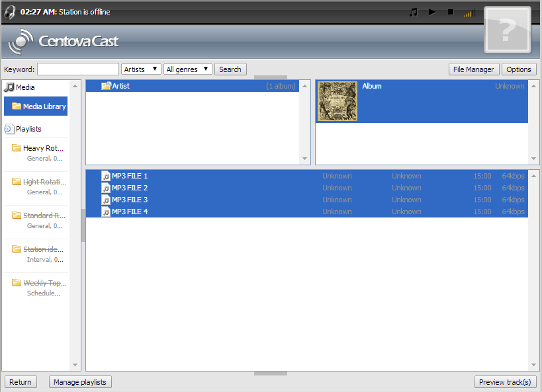Open the File Manager
The height and width of the screenshot is (392, 542).
coord(474,69)
